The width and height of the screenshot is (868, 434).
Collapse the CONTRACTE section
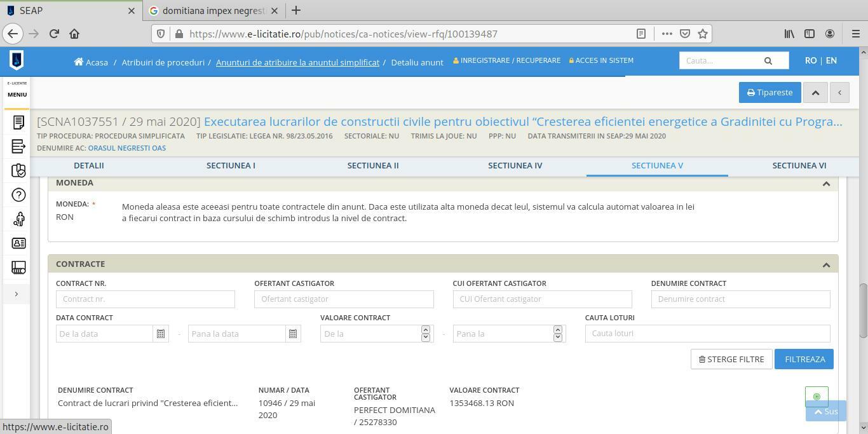pyautogui.click(x=826, y=265)
